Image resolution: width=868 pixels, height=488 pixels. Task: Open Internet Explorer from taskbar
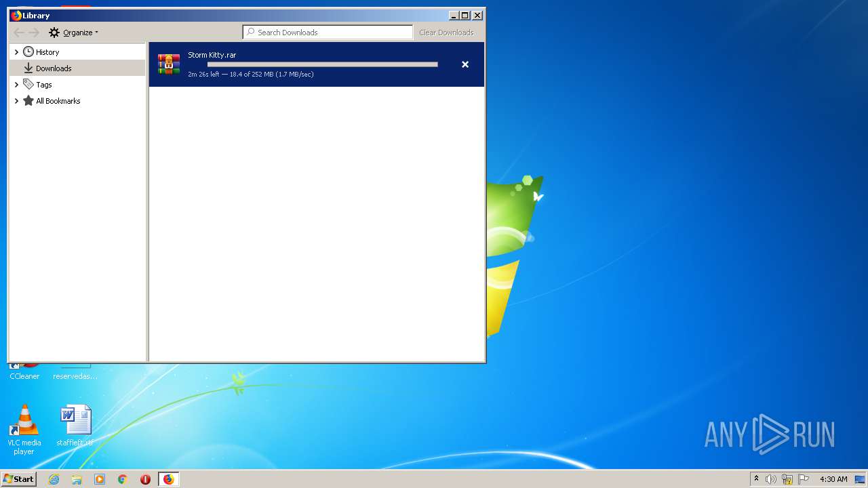54,479
